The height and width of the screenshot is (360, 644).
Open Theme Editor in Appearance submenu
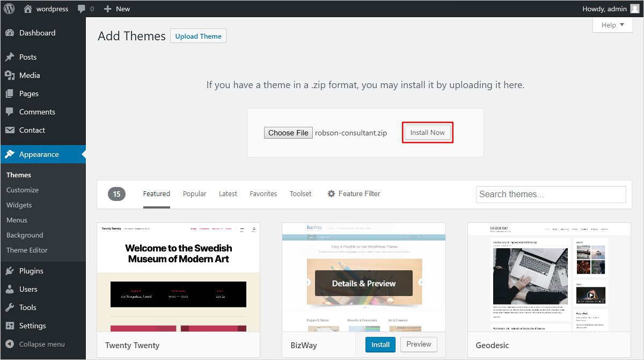tap(27, 250)
